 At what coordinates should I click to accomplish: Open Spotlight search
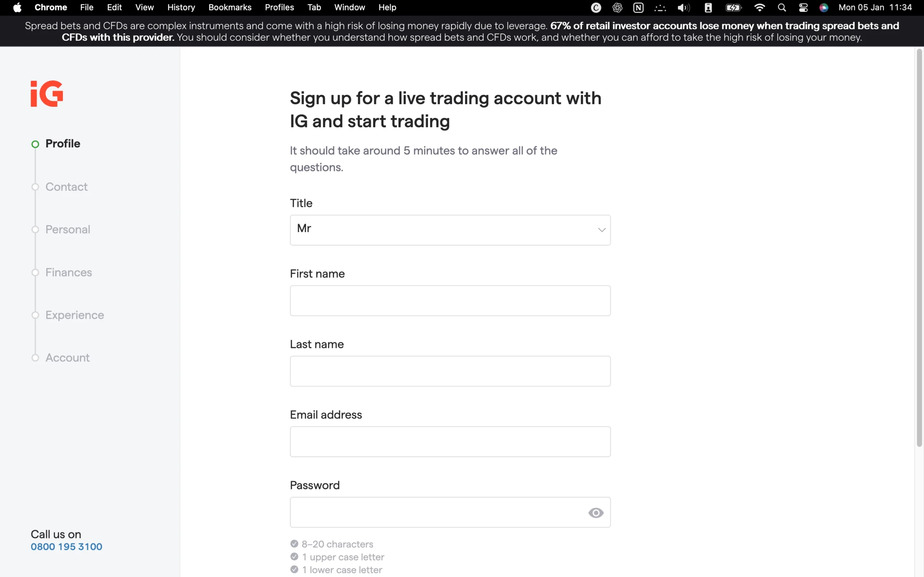coord(781,7)
